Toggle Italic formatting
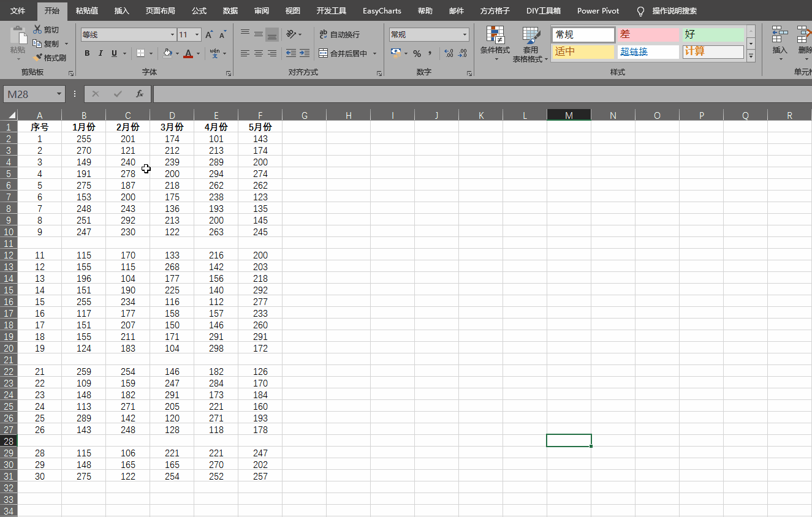This screenshot has height=517, width=812. coord(101,53)
